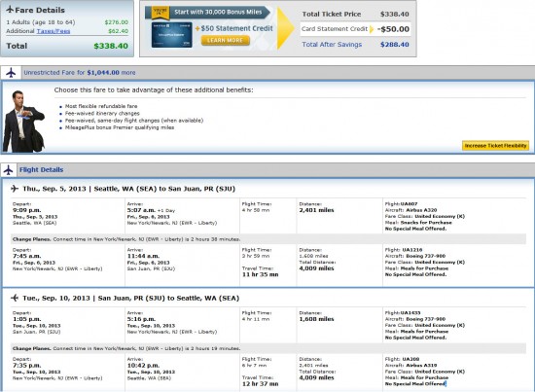535x392 pixels.
Task: Click Increase Ticket Flexibility button
Action: (x=495, y=146)
